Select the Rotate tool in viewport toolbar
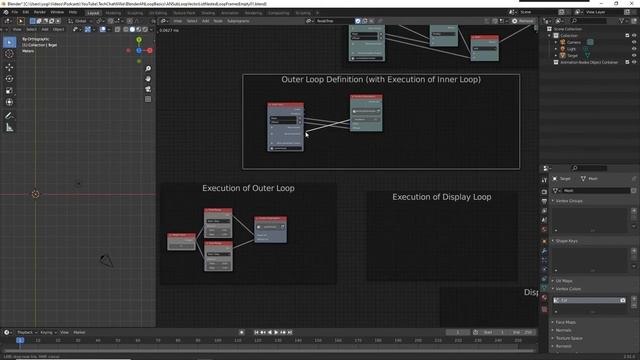Viewport: 640px width, 360px height. [x=9, y=79]
